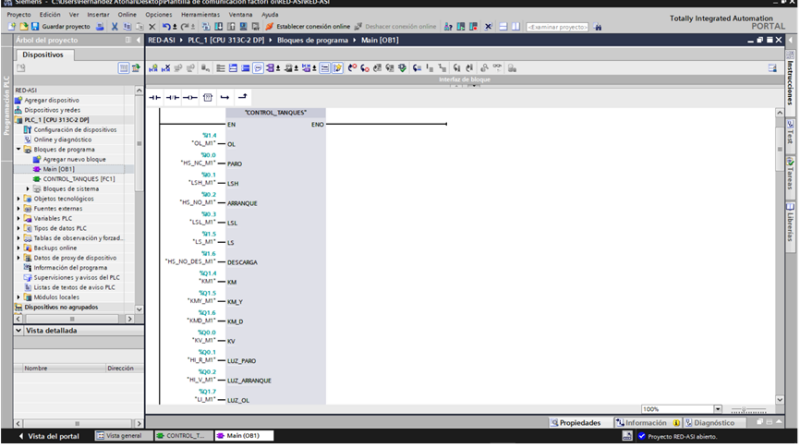Click the project search binoculars icon
The height and width of the screenshot is (448, 800).
point(597,27)
